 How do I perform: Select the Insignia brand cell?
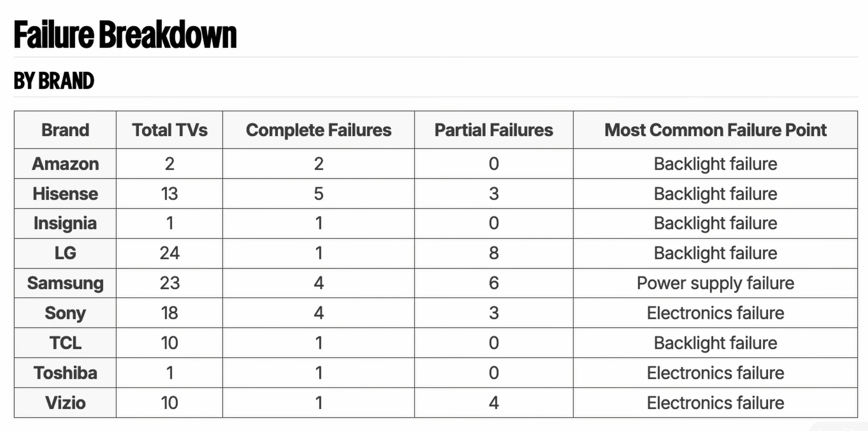point(65,223)
